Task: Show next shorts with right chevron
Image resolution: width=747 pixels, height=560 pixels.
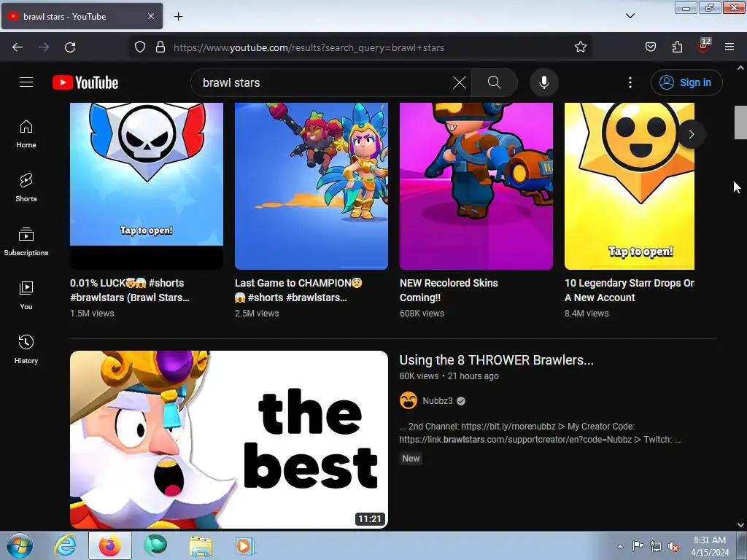Action: click(692, 134)
